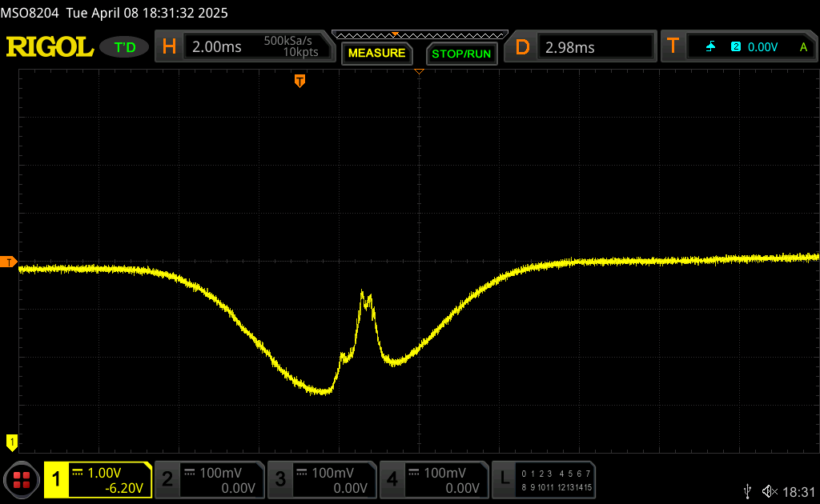The width and height of the screenshot is (820, 504).
Task: Select the yellow channel 1 ground marker
Action: (11, 442)
